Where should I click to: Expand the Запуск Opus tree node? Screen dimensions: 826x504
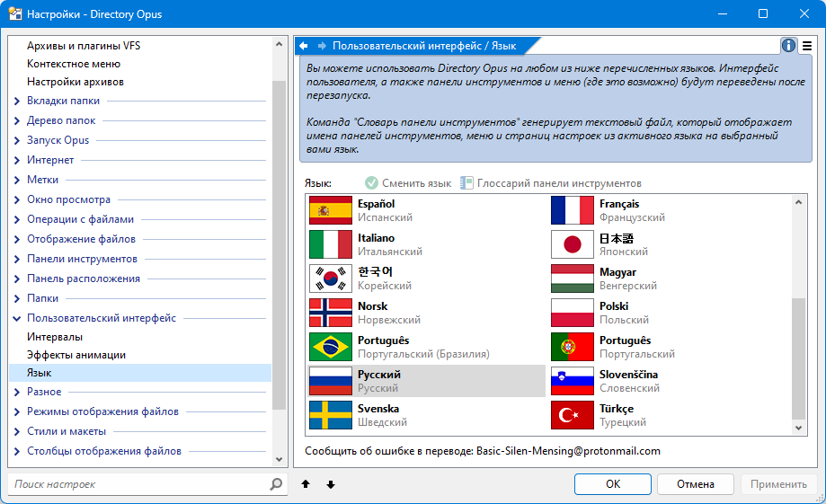pyautogui.click(x=17, y=141)
